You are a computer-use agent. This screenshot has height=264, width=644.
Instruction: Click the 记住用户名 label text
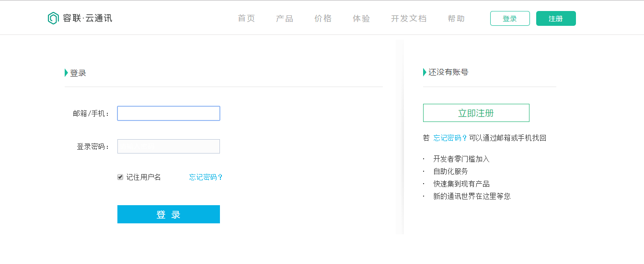pos(144,177)
